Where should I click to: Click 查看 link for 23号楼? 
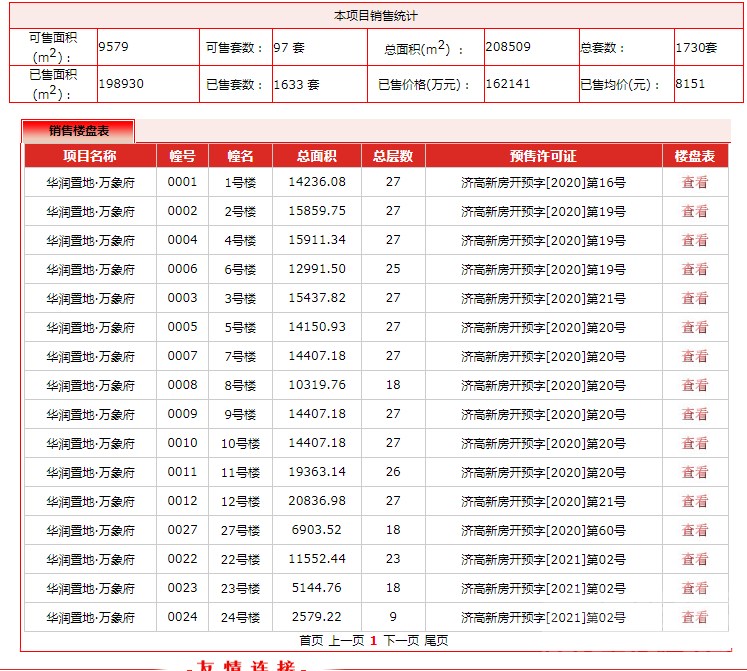695,589
